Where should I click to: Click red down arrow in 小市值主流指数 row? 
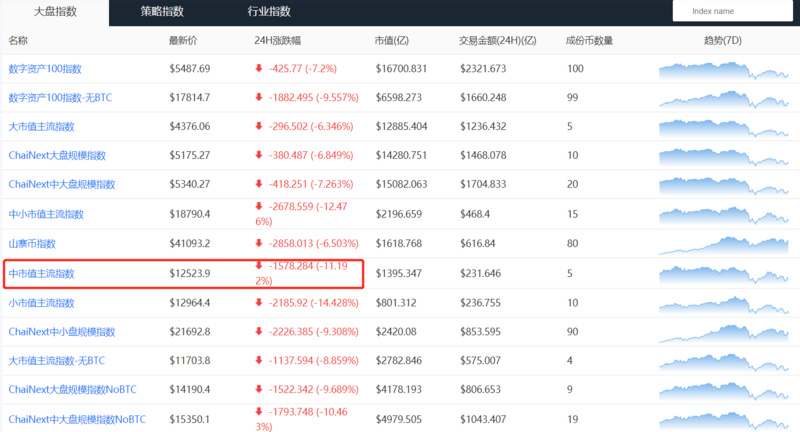pos(259,302)
